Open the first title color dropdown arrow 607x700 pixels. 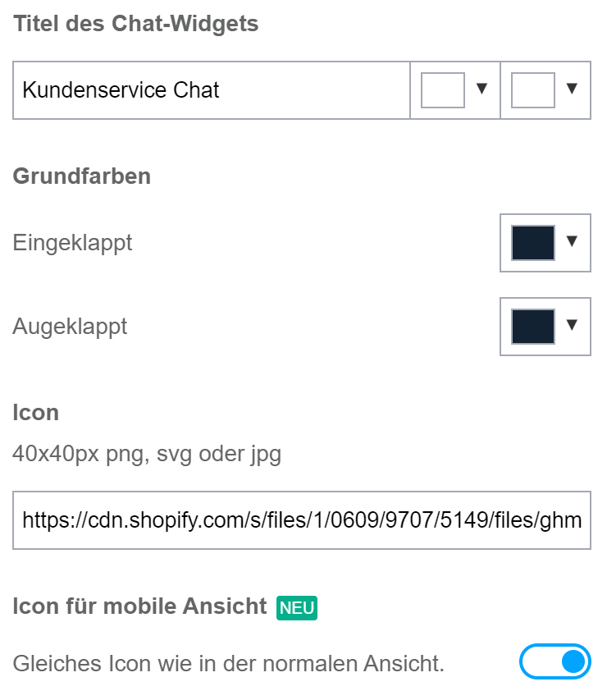click(x=481, y=89)
